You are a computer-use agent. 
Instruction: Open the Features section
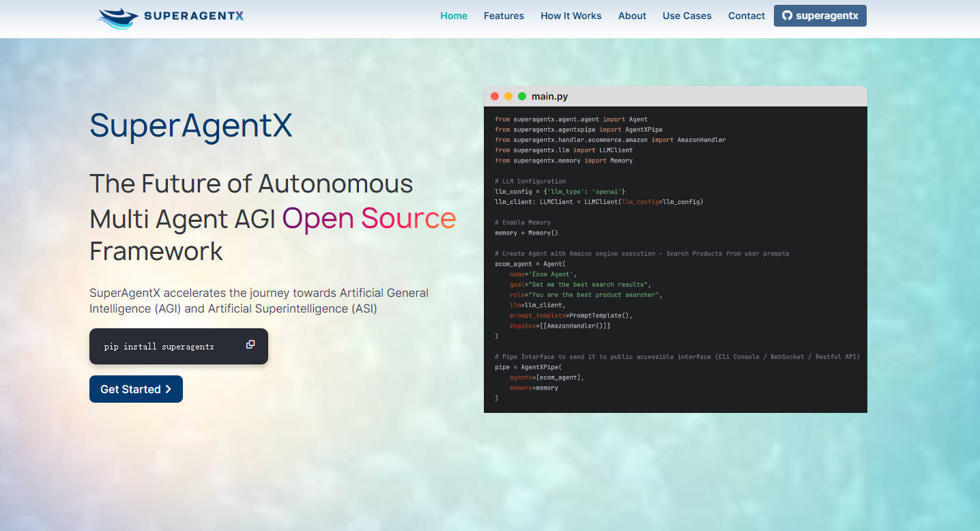click(504, 16)
